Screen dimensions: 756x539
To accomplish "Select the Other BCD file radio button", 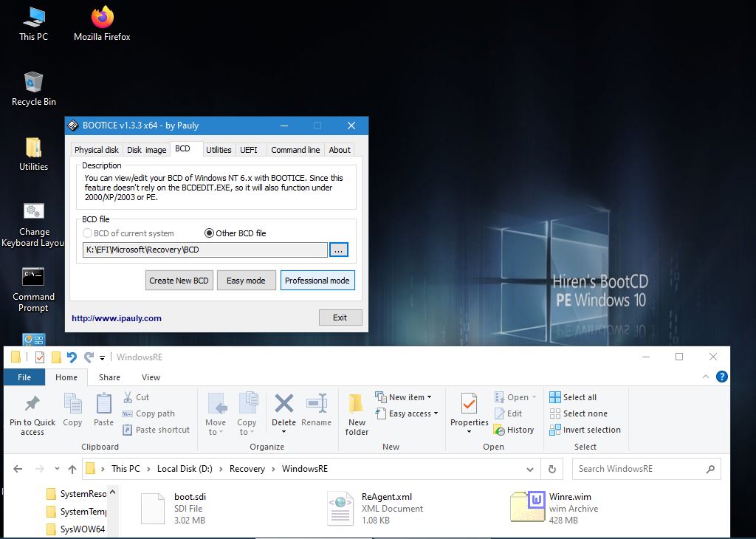I will pyautogui.click(x=209, y=233).
